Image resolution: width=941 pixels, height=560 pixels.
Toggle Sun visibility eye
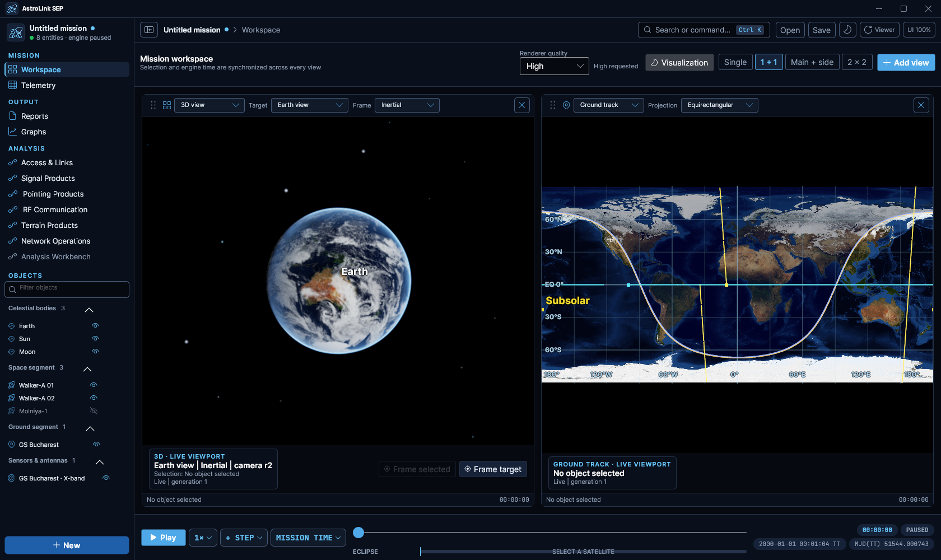click(95, 338)
